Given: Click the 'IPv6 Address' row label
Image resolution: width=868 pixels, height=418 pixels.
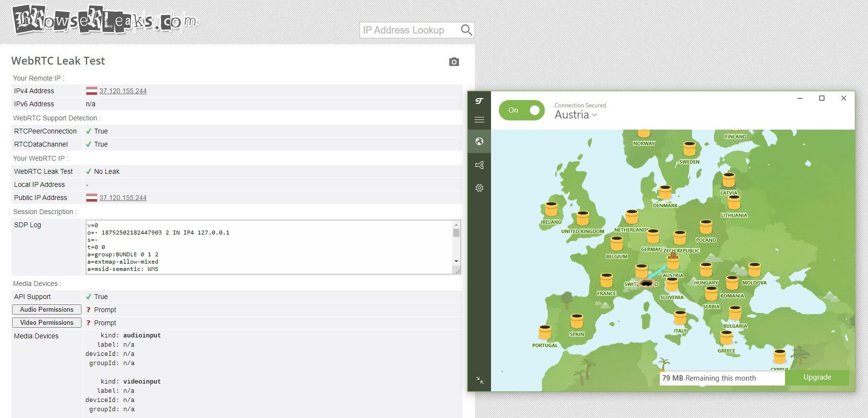Looking at the screenshot, I should [x=34, y=104].
